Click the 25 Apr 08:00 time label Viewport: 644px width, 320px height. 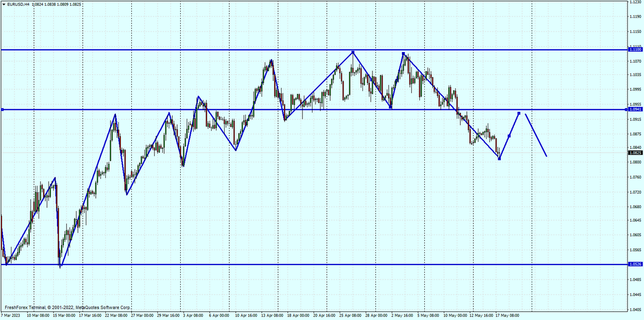click(x=350, y=316)
